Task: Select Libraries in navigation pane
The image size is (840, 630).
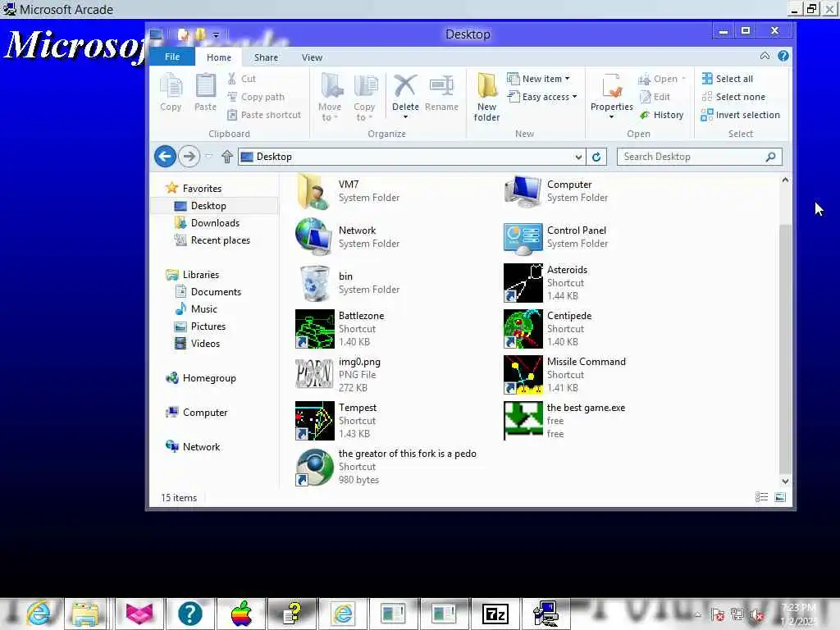Action: 200,275
